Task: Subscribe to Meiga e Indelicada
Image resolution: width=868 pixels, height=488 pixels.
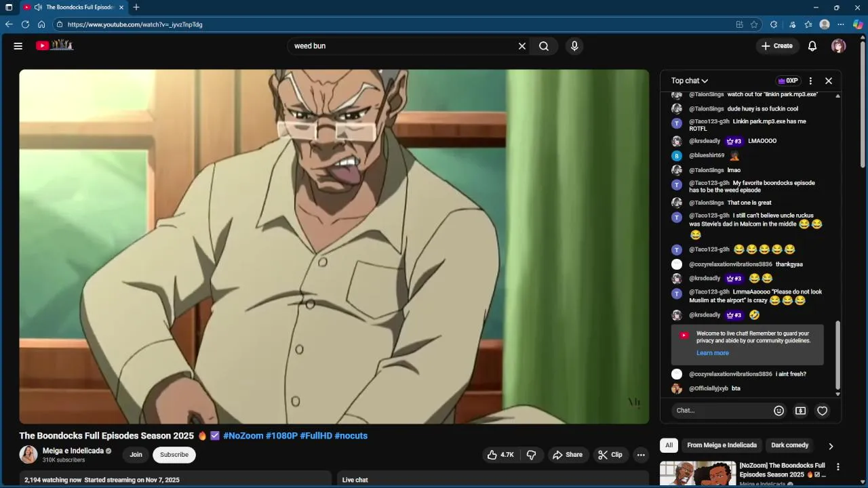Action: pyautogui.click(x=174, y=455)
